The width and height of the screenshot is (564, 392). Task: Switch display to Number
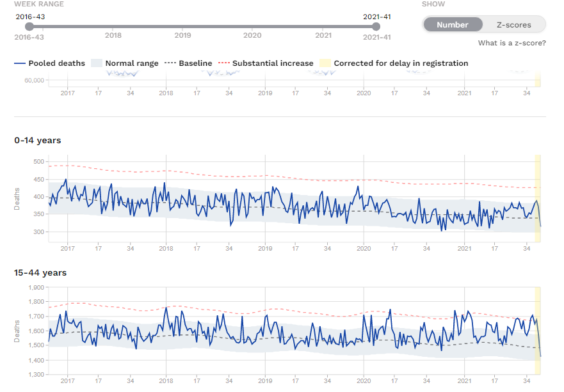pos(453,25)
